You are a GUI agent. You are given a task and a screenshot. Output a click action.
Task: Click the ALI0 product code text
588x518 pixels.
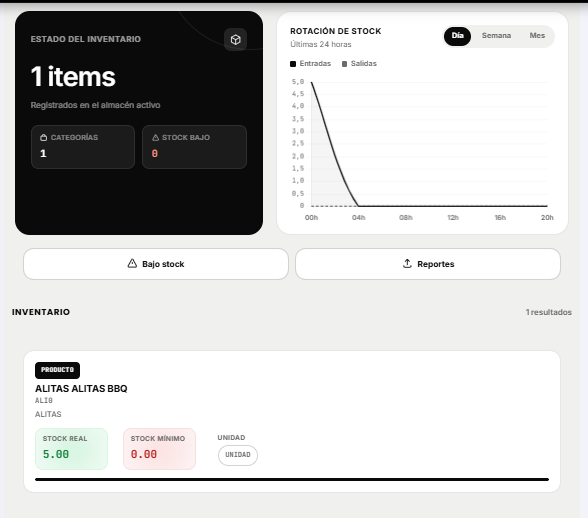(44, 400)
